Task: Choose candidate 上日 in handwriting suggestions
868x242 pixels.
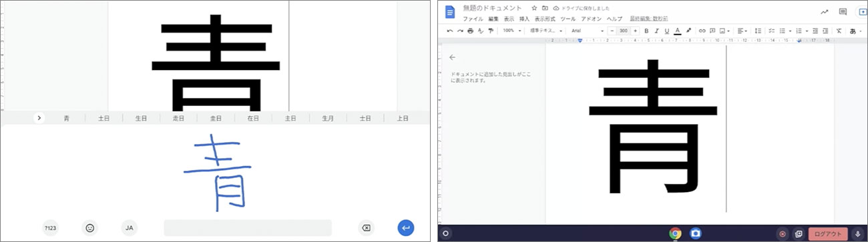Action: tap(403, 118)
